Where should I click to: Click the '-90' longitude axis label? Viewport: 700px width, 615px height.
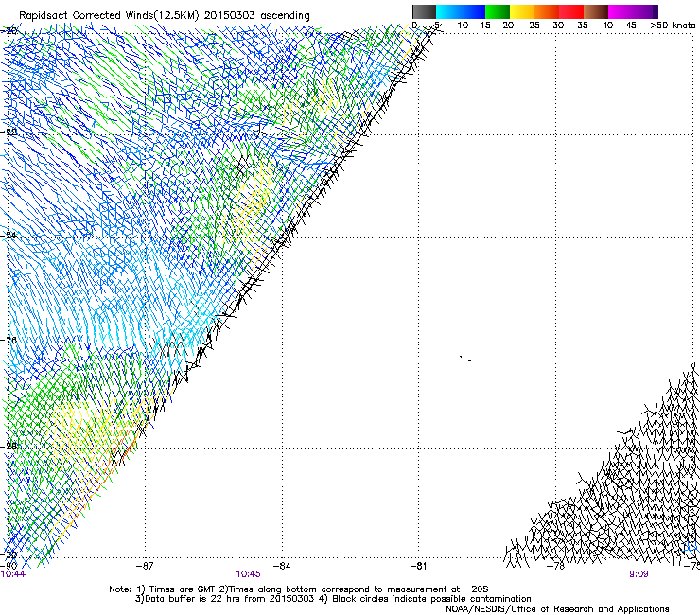(9, 566)
